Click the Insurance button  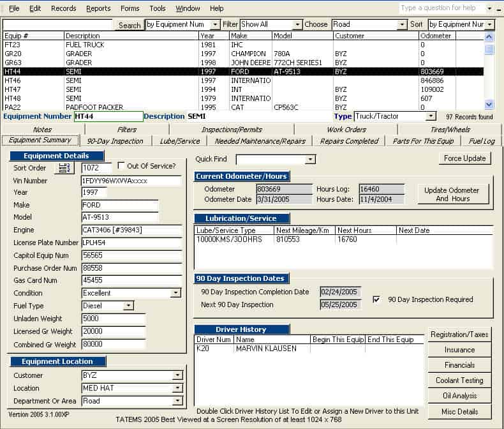[459, 350]
